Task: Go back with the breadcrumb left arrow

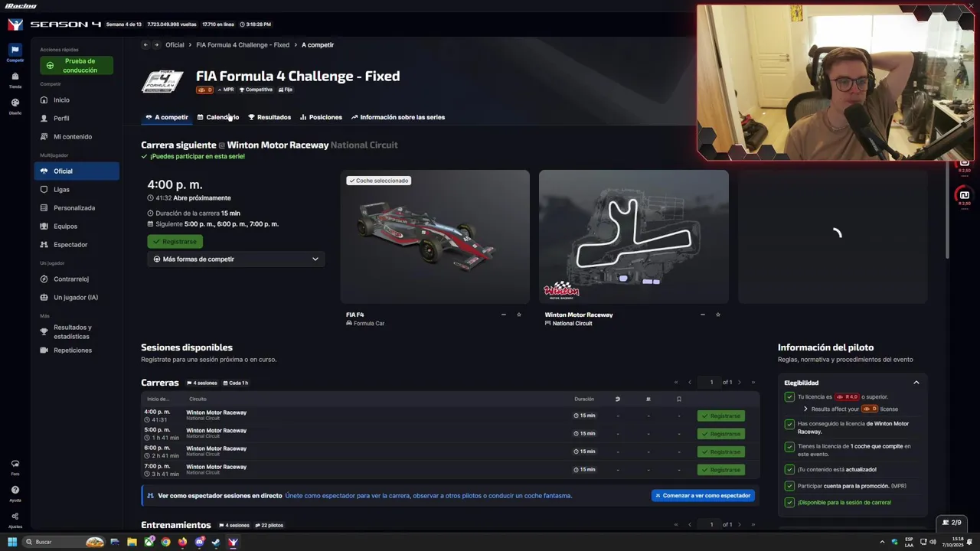Action: 145,44
